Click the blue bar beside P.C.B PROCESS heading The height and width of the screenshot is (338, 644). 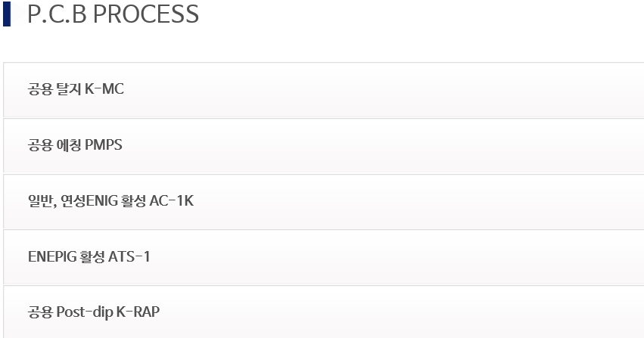7,14
